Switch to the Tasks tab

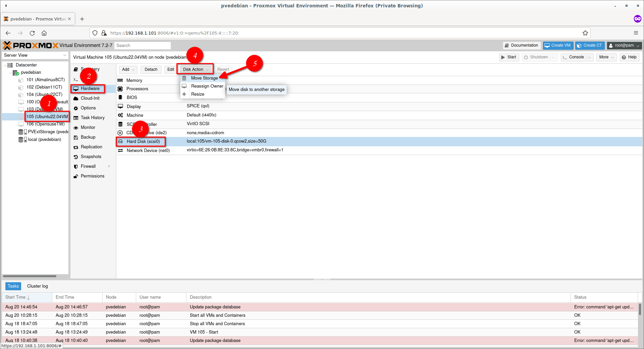[13, 286]
